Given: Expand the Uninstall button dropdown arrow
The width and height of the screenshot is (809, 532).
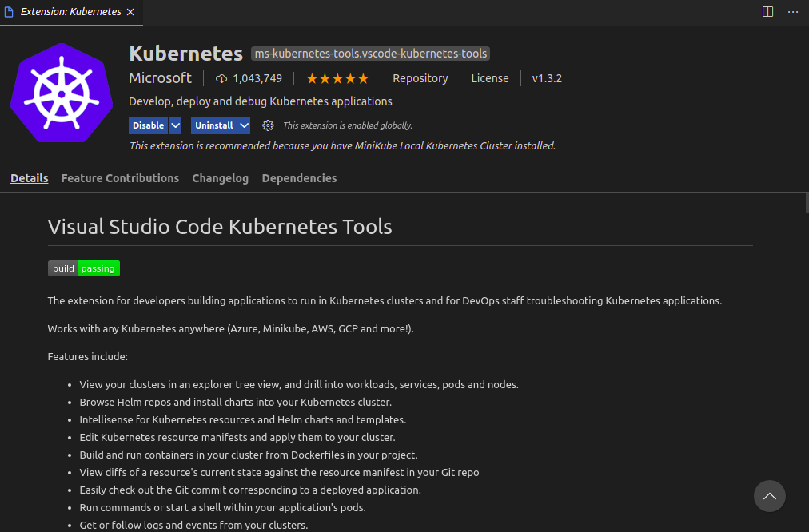Looking at the screenshot, I should coord(244,125).
